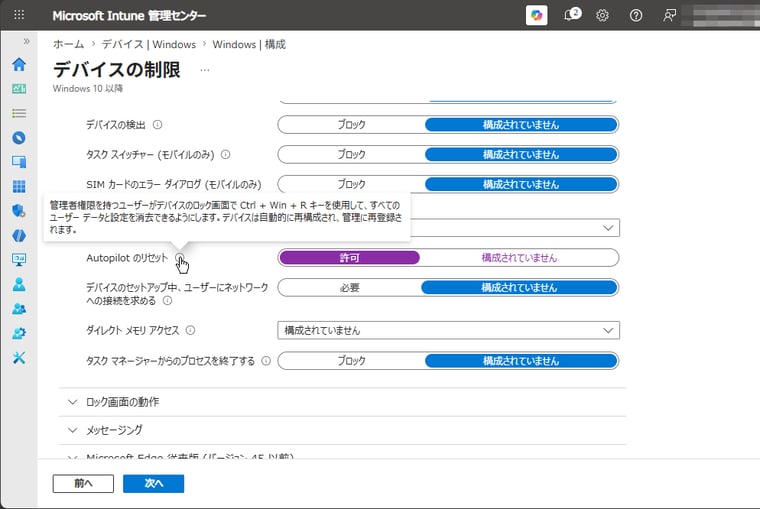Go to Home in the sidebar
The height and width of the screenshot is (509, 760).
click(19, 64)
